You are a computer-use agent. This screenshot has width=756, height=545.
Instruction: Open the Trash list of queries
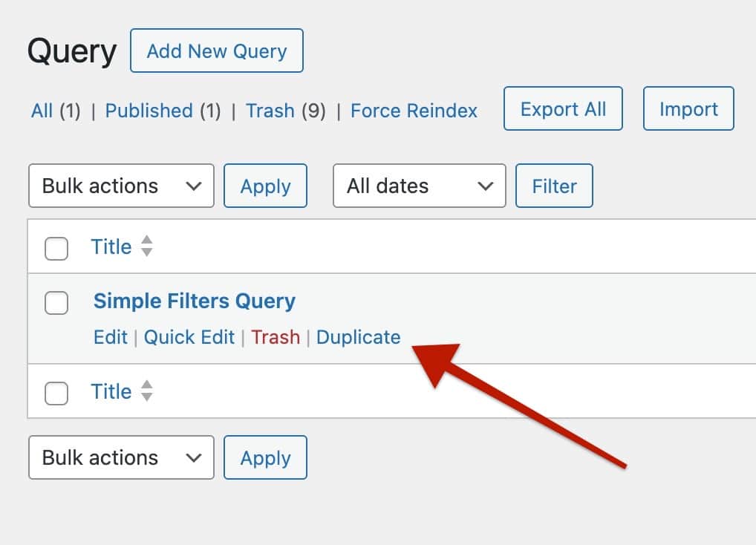[270, 111]
